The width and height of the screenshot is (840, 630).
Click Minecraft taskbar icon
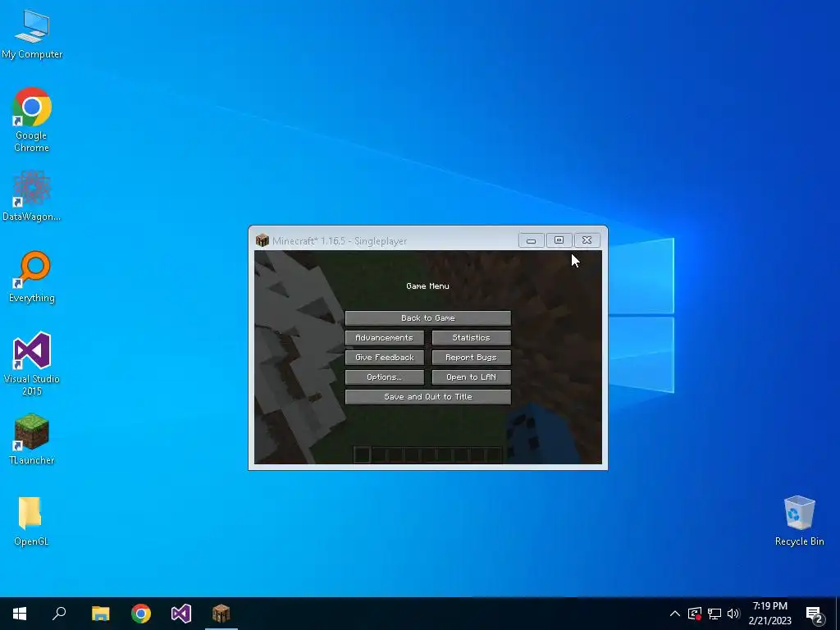click(x=221, y=614)
